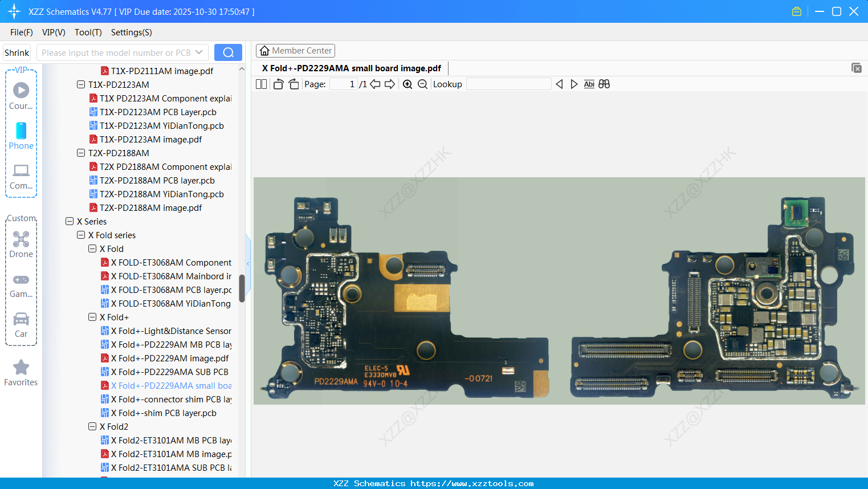Select the rotate-left page icon
This screenshot has width=868, height=489.
tap(278, 84)
